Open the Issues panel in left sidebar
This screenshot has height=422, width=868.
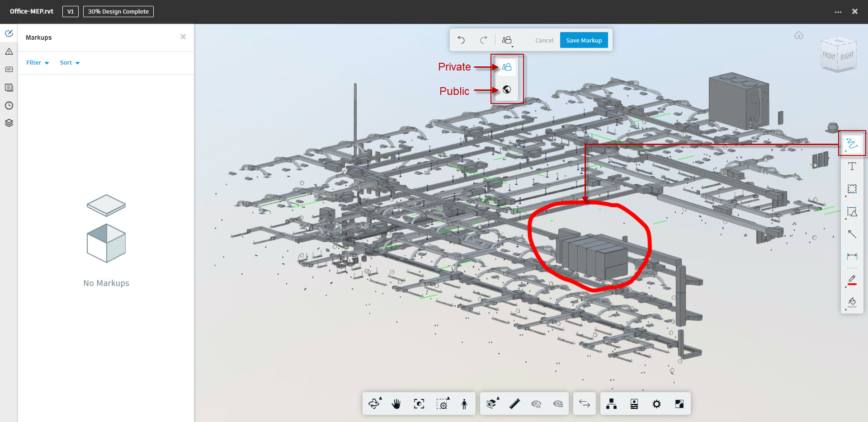coord(9,52)
